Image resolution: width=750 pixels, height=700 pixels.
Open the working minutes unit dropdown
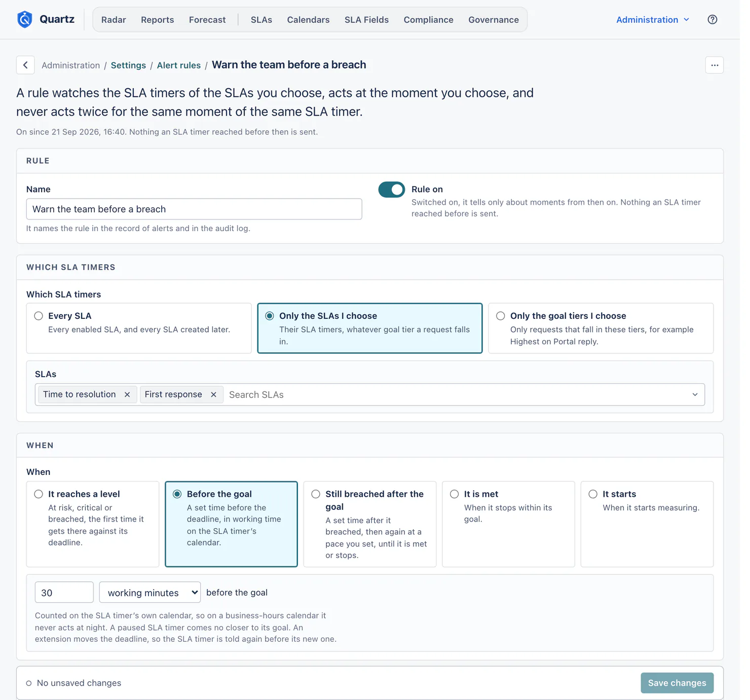click(150, 593)
